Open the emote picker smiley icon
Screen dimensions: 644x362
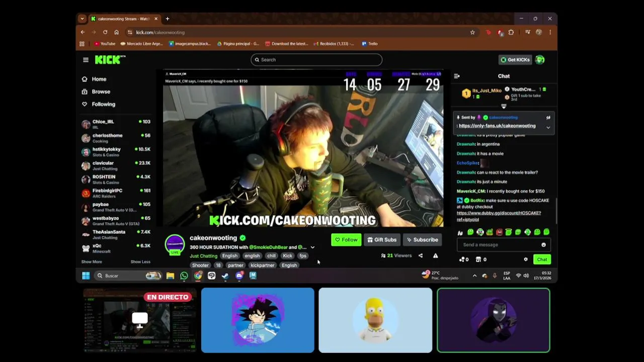(x=543, y=245)
